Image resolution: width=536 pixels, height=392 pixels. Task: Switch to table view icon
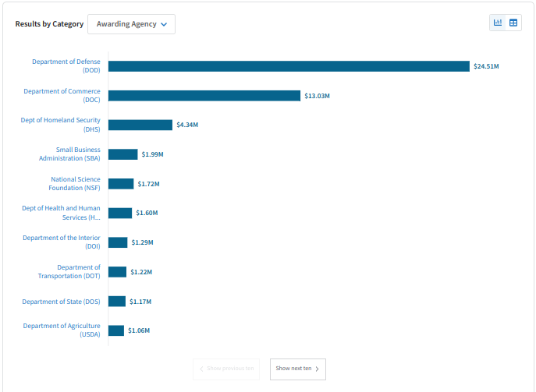(x=513, y=23)
